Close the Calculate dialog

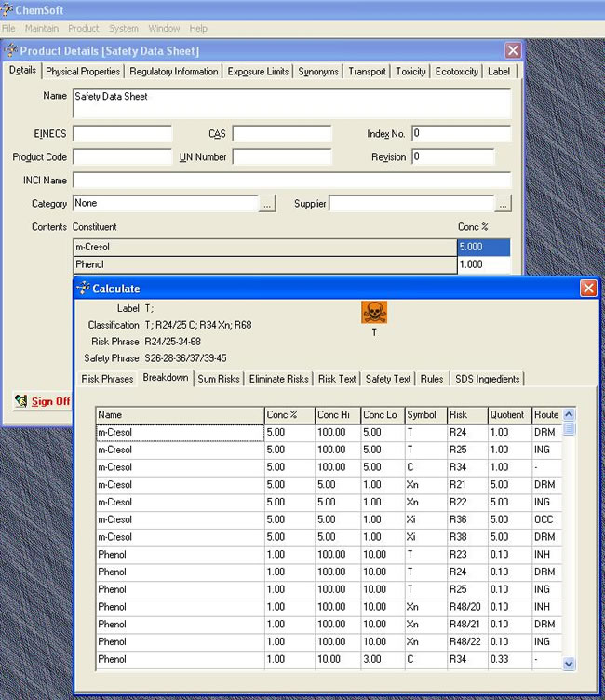pos(588,288)
